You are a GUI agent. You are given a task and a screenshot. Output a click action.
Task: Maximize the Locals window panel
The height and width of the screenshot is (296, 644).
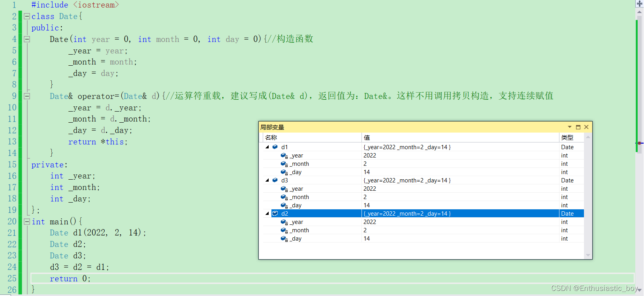click(x=578, y=127)
